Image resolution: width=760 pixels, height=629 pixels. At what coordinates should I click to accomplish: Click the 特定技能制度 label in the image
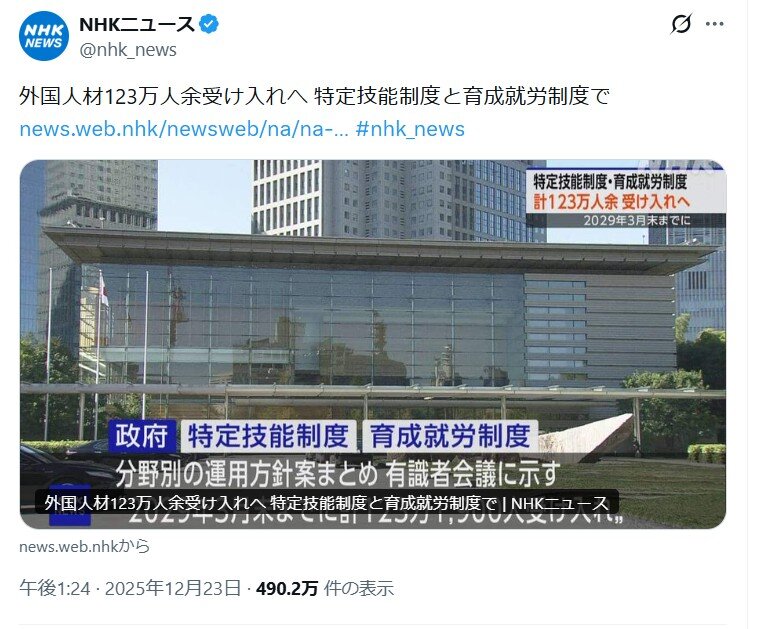coord(269,436)
